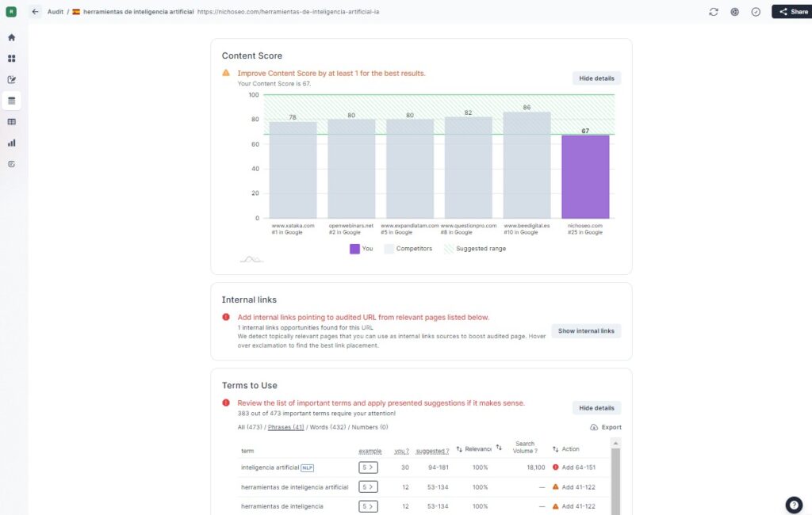Open the Home icon in sidebar
The height and width of the screenshot is (515, 812).
pyautogui.click(x=11, y=37)
